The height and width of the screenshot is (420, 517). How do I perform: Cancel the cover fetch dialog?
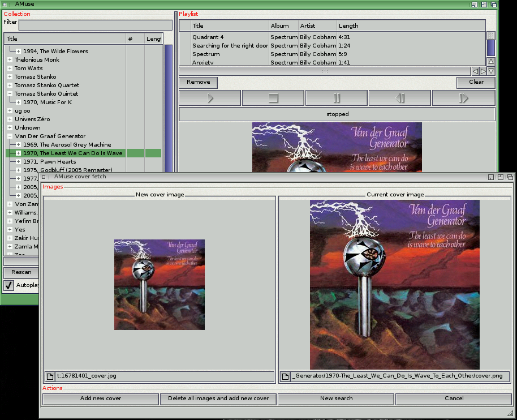click(454, 398)
